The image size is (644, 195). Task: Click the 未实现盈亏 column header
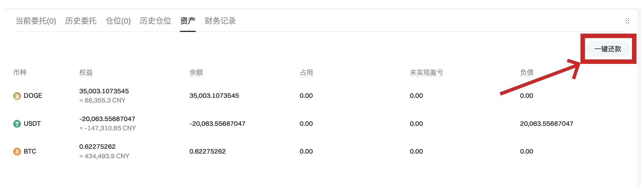426,73
